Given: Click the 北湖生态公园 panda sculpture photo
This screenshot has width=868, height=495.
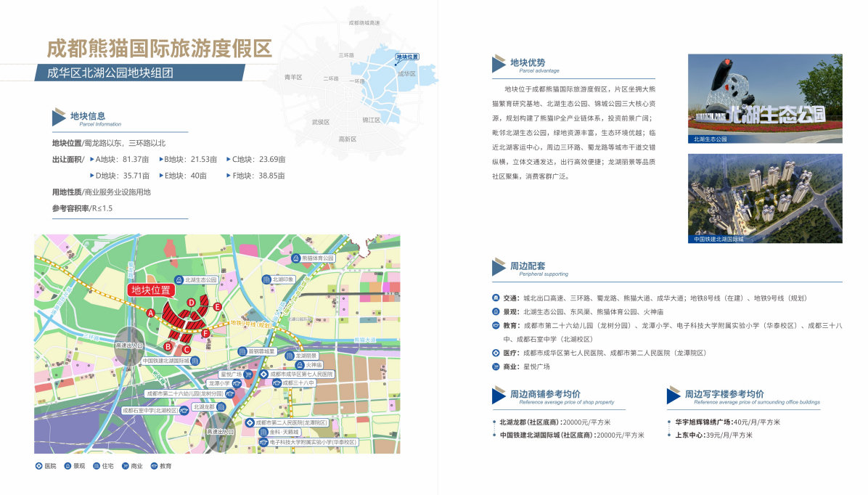Looking at the screenshot, I should click(764, 99).
